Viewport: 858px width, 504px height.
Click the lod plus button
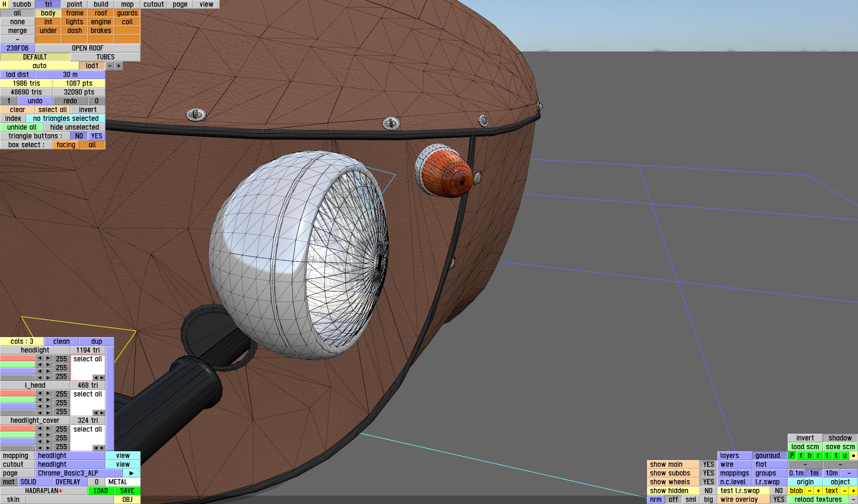tap(119, 66)
